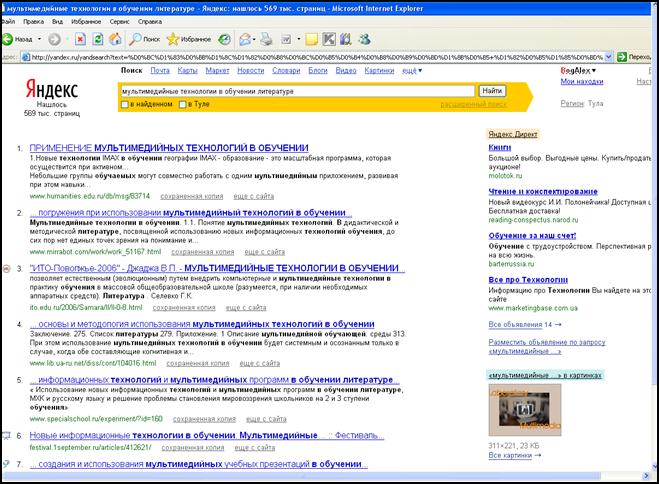Open the 'ещё' services dropdown
Screen dimensions: 659x484
coord(412,71)
